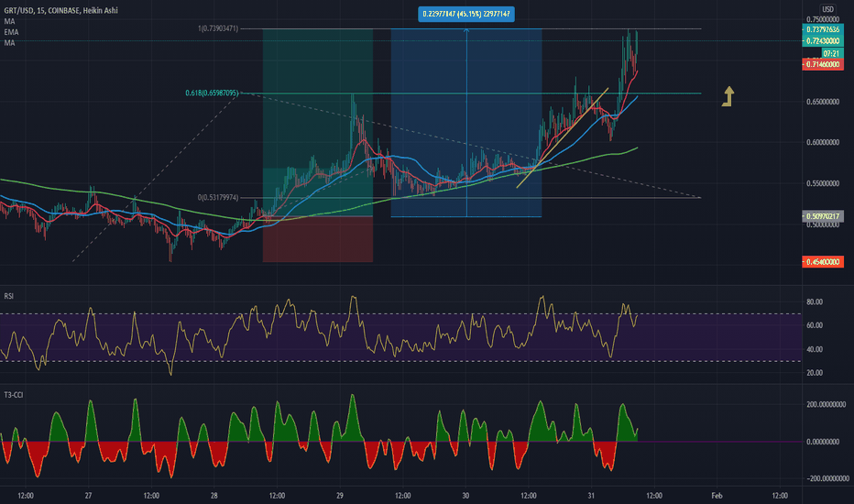The height and width of the screenshot is (504, 854).
Task: Select the green long-position profit zone
Action: [318, 122]
